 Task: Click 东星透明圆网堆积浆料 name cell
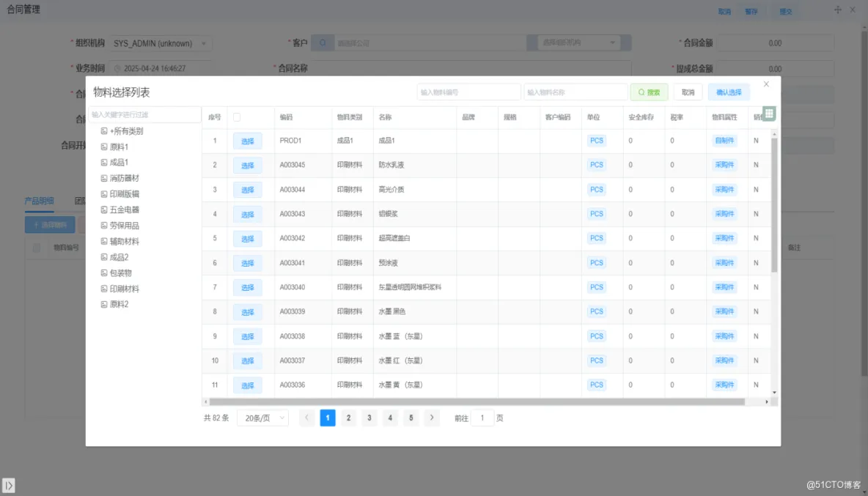point(410,287)
